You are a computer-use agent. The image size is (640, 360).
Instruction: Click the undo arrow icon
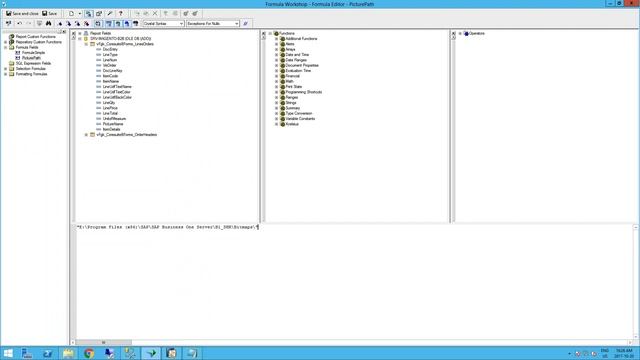click(19, 24)
